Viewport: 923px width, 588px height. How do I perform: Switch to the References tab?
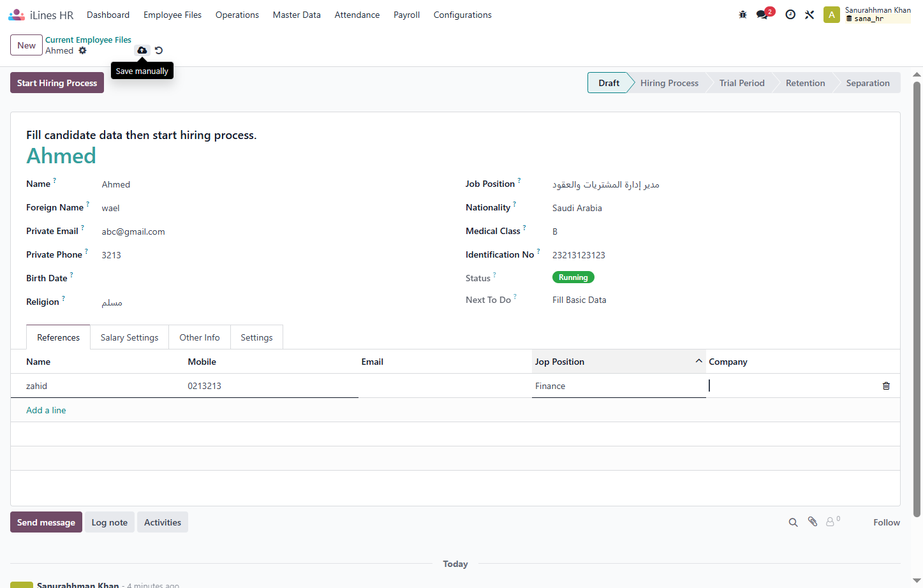58,337
